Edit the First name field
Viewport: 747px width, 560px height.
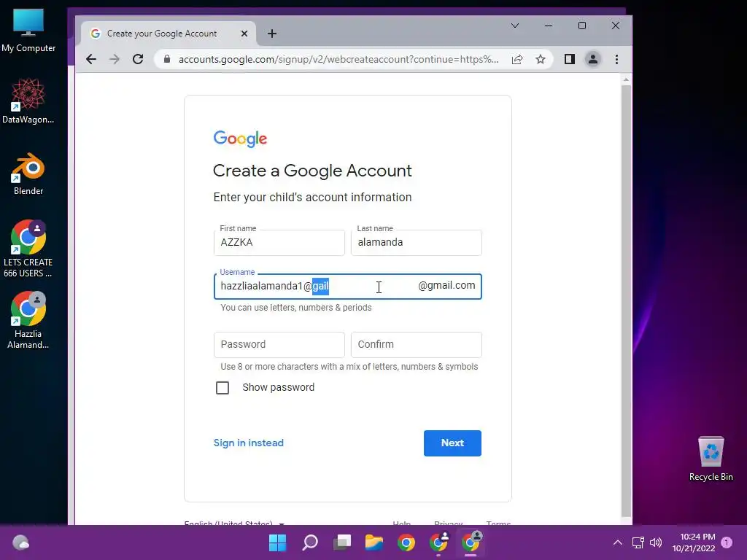click(279, 242)
